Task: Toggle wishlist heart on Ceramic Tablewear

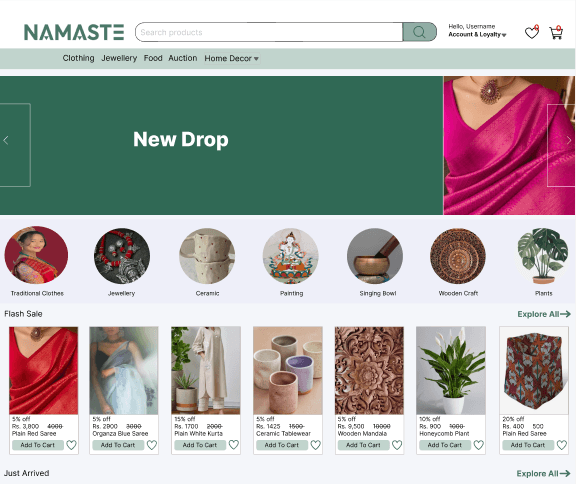Action: point(316,445)
